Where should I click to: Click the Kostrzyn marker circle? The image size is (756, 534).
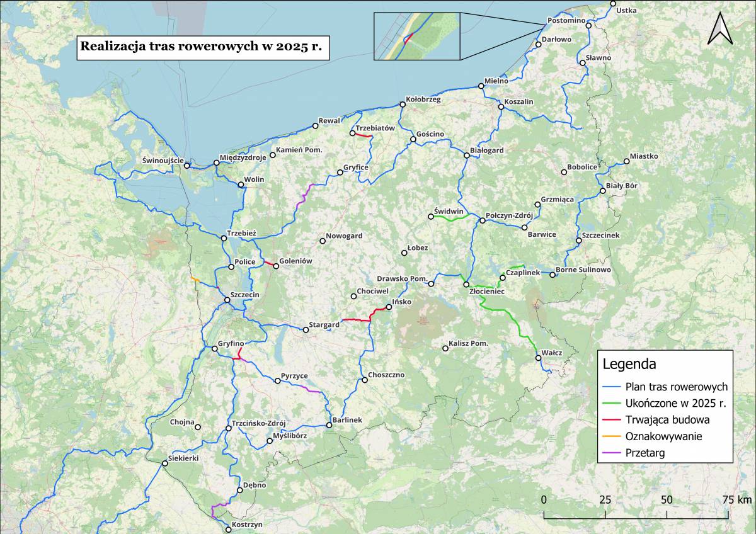229,530
